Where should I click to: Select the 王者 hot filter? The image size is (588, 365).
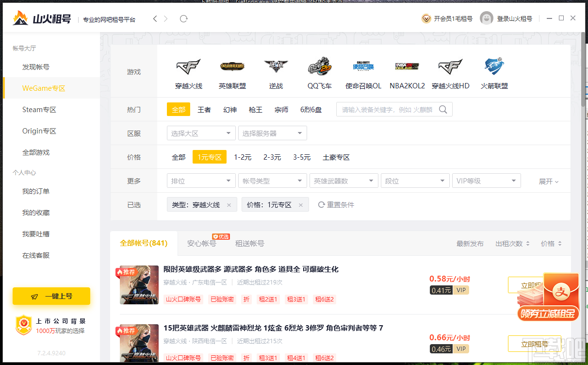point(204,110)
